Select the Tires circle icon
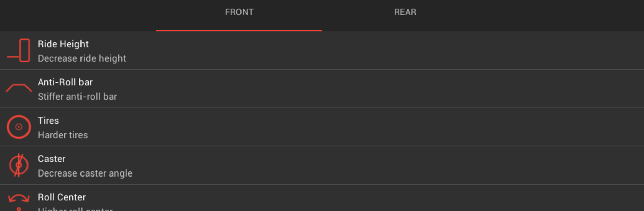Image resolution: width=644 pixels, height=211 pixels. click(19, 127)
